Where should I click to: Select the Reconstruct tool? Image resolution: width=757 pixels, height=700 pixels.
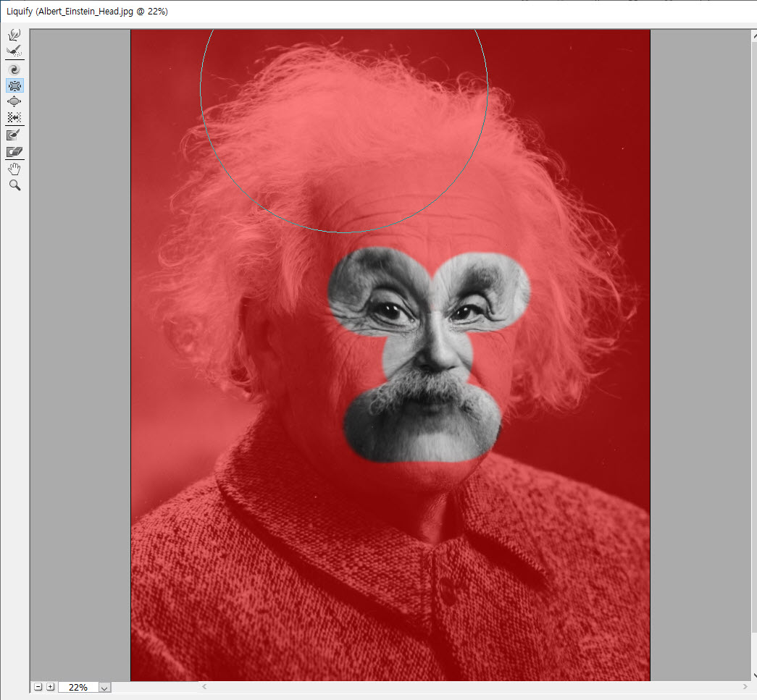tap(14, 51)
